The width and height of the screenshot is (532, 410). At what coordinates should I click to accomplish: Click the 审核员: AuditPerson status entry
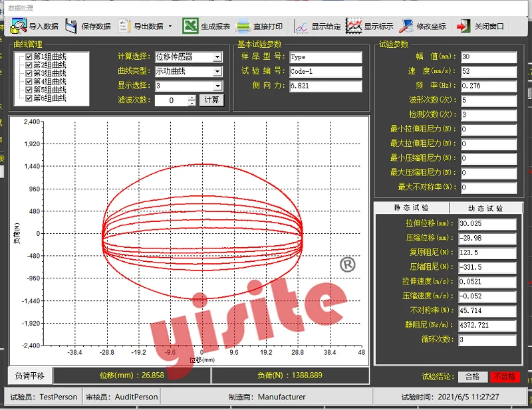(122, 397)
